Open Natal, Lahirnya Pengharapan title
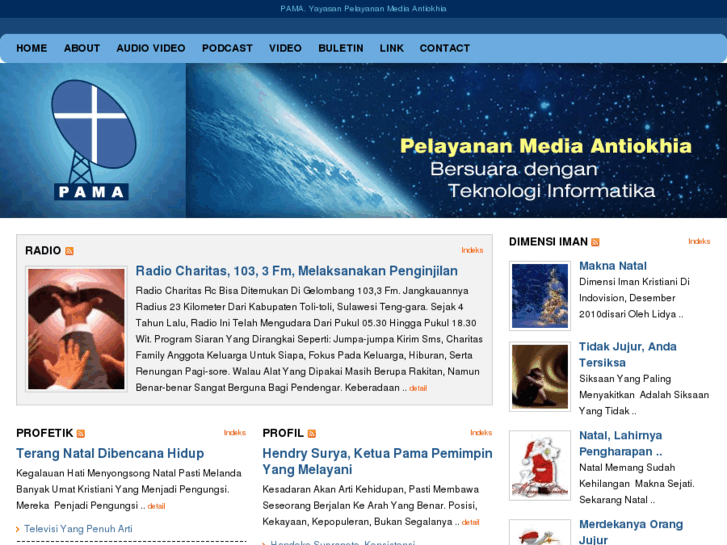 click(x=621, y=443)
